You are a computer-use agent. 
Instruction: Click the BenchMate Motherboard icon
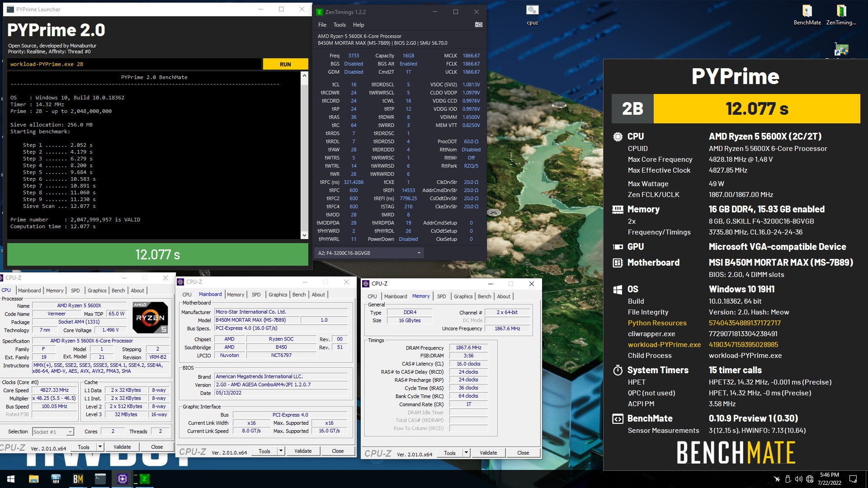618,263
